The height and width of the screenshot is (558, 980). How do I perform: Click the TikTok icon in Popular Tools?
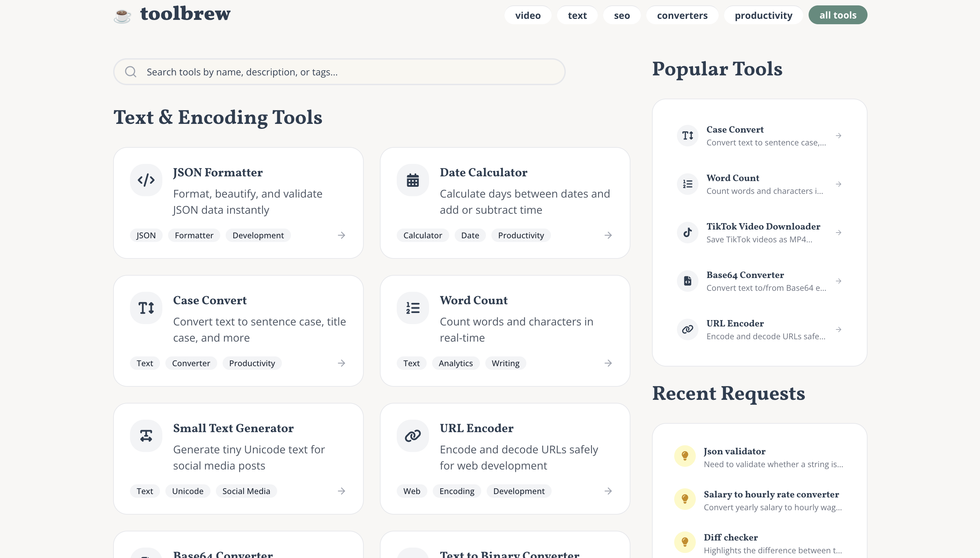coord(687,232)
